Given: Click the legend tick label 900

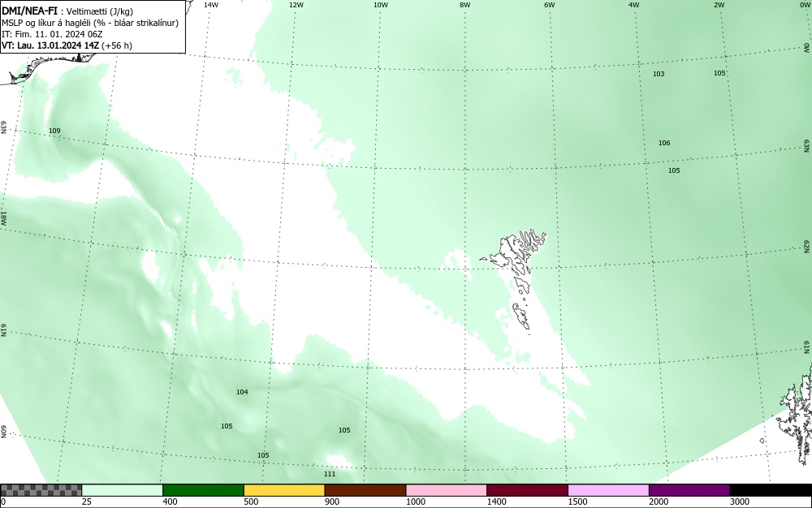Looking at the screenshot, I should click(x=332, y=502).
